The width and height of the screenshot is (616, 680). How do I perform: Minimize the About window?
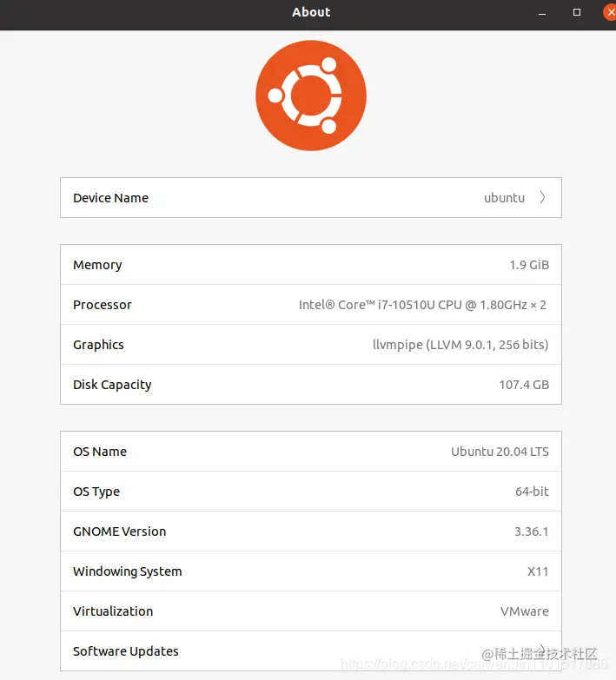click(x=542, y=12)
